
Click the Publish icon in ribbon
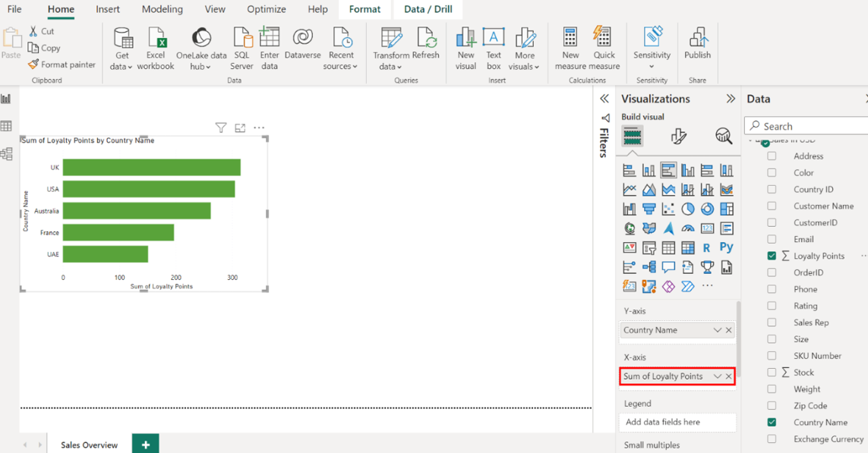[697, 38]
